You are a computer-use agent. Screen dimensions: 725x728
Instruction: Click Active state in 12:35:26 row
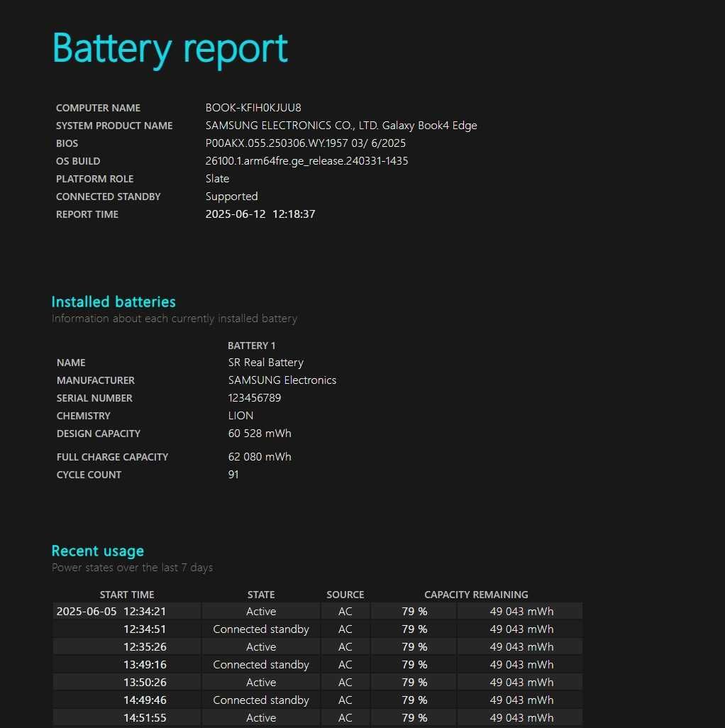(x=261, y=646)
